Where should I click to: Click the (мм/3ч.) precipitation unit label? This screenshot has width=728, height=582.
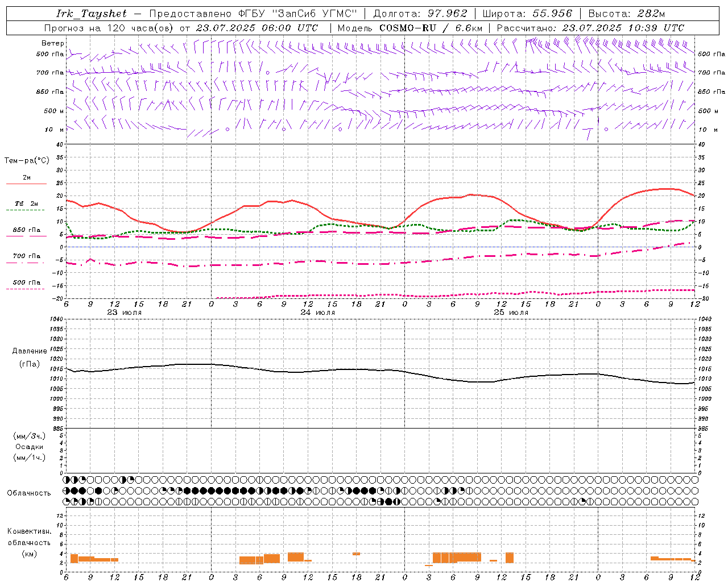click(30, 436)
